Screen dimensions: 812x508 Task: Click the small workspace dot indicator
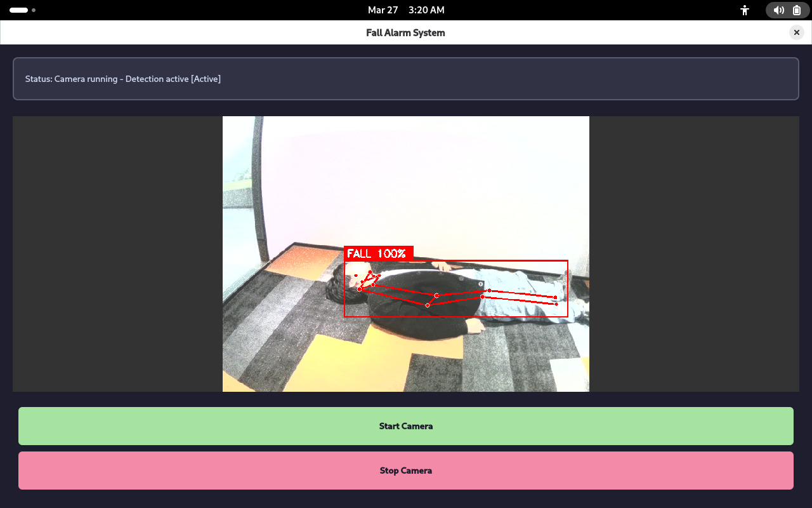click(x=34, y=10)
